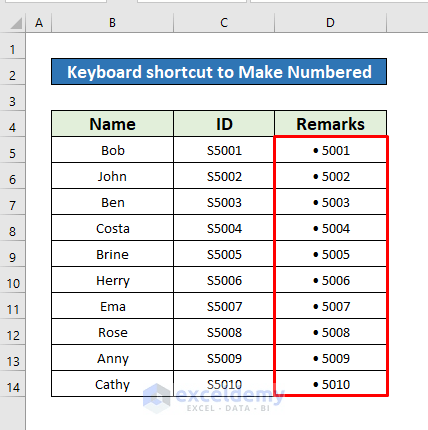The height and width of the screenshot is (430, 428).
Task: Select the cell containing 'Bob'
Action: pos(113,150)
